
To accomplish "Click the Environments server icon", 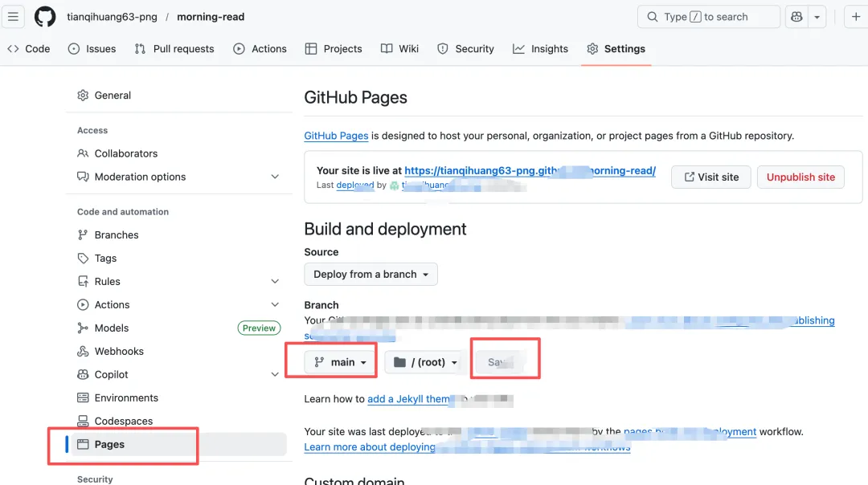I will click(x=83, y=397).
